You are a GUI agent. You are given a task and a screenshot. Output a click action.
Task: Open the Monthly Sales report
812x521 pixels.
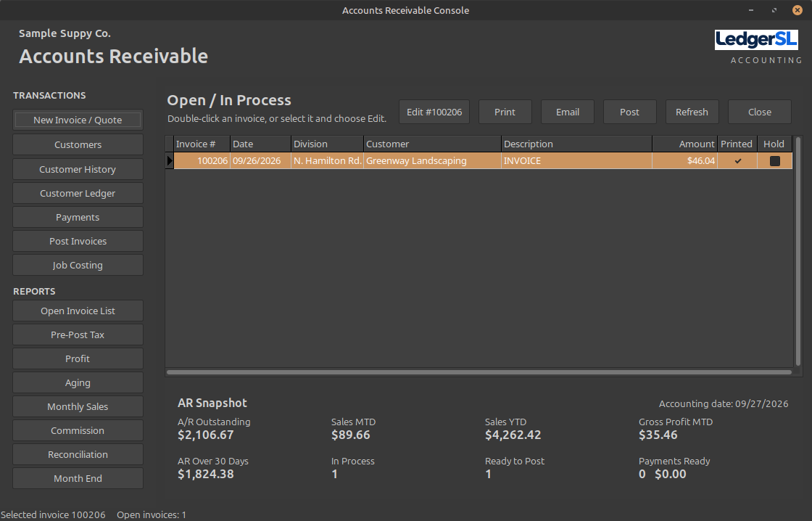pos(78,406)
